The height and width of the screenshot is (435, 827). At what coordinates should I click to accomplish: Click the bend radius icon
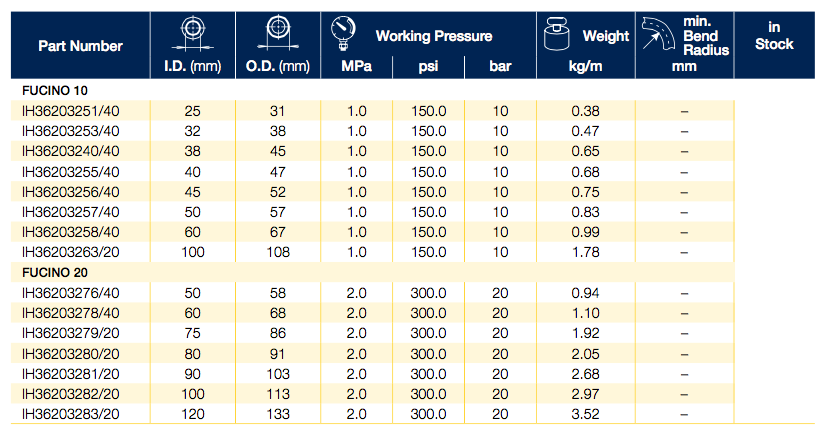pyautogui.click(x=660, y=36)
